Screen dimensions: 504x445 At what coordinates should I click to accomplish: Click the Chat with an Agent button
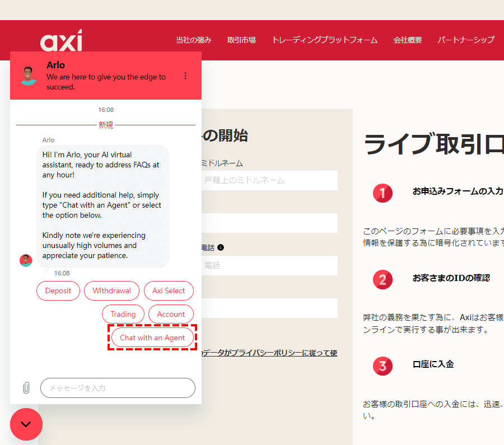point(152,338)
